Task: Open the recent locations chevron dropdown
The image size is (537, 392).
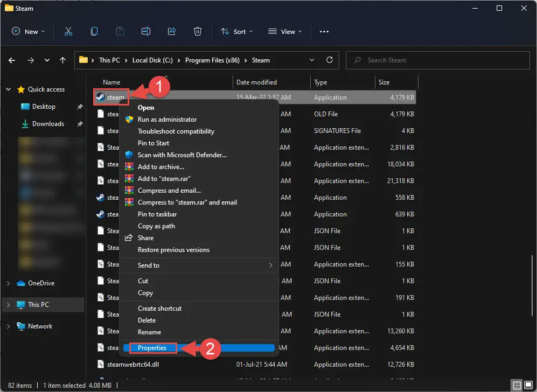Action: (x=47, y=60)
